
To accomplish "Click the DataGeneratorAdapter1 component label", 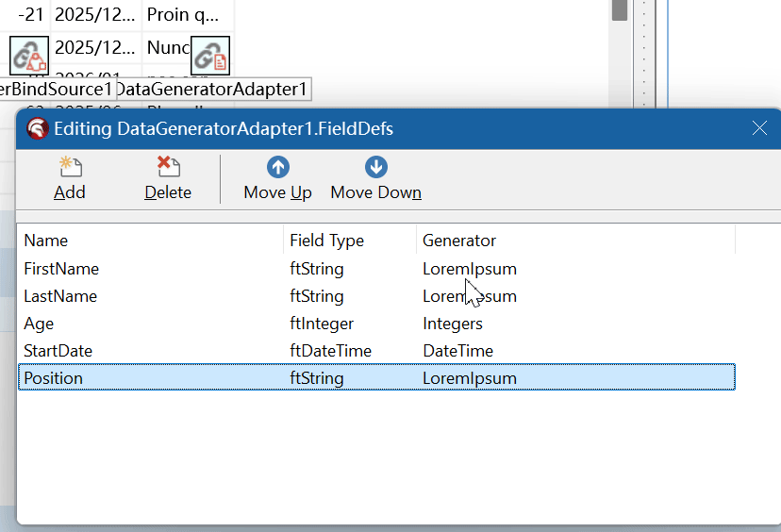I will (x=212, y=90).
